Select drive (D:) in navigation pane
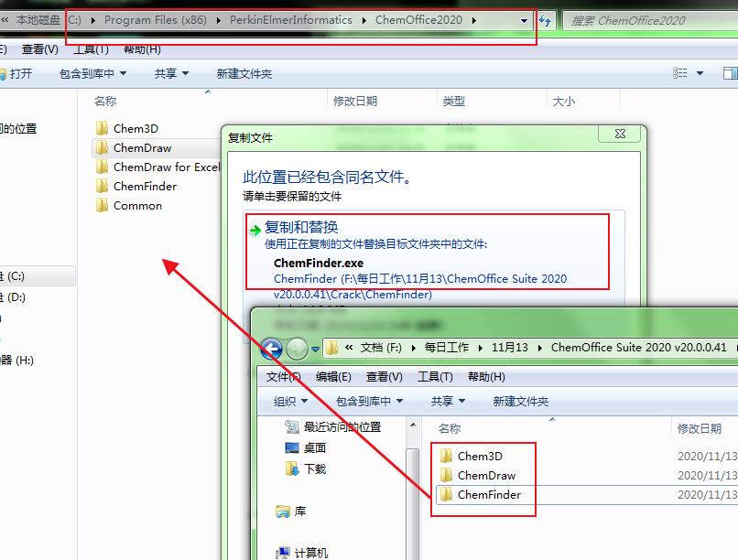738x560 pixels. (x=14, y=297)
